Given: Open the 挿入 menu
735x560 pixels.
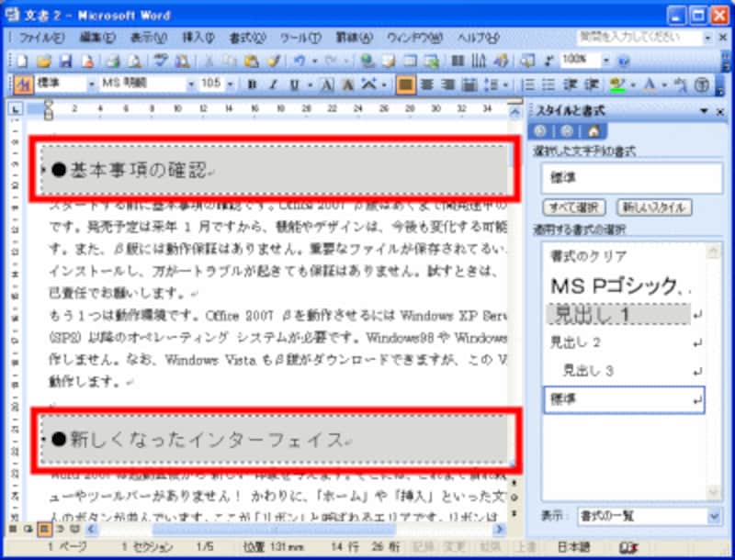Looking at the screenshot, I should tap(198, 38).
